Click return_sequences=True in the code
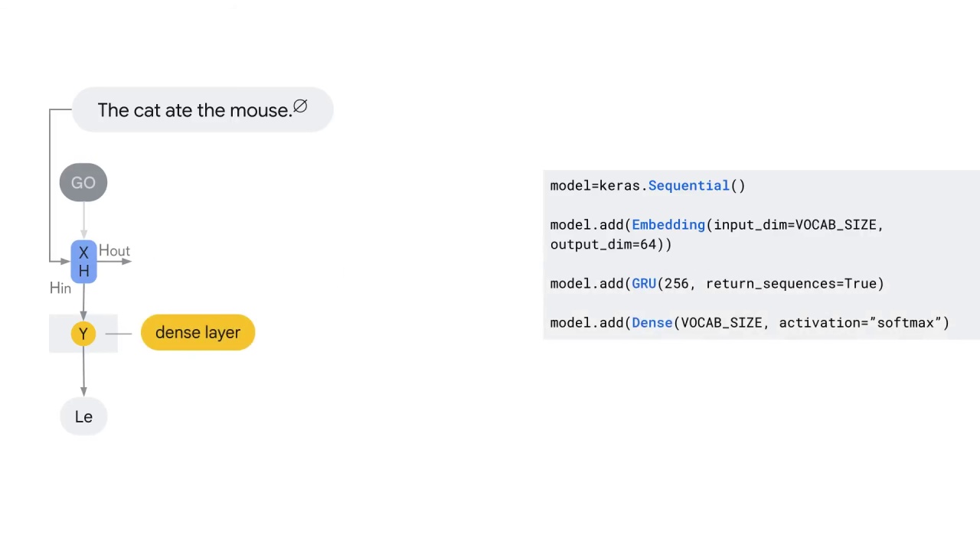The image size is (980, 551). click(x=791, y=284)
